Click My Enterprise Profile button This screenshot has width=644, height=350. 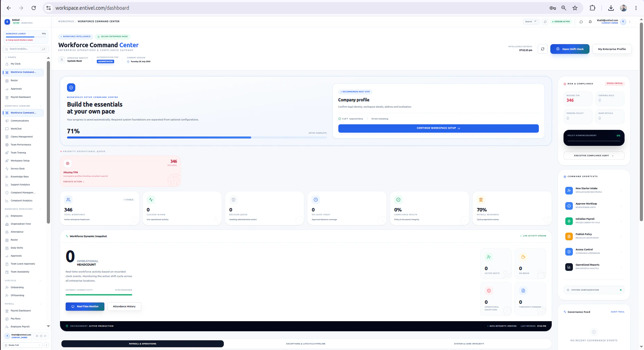coord(612,49)
